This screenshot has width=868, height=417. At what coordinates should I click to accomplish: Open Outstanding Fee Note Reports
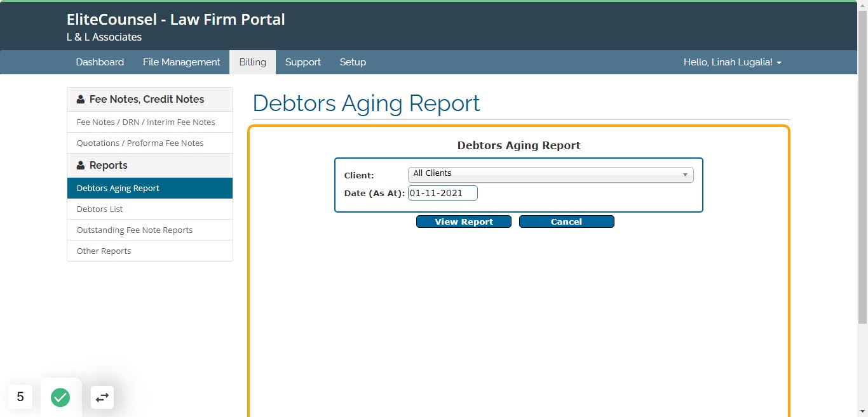(150, 230)
